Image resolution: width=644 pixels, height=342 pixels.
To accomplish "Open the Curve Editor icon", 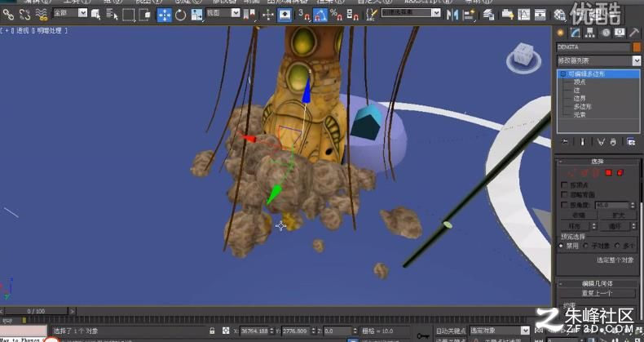I will pos(523,15).
